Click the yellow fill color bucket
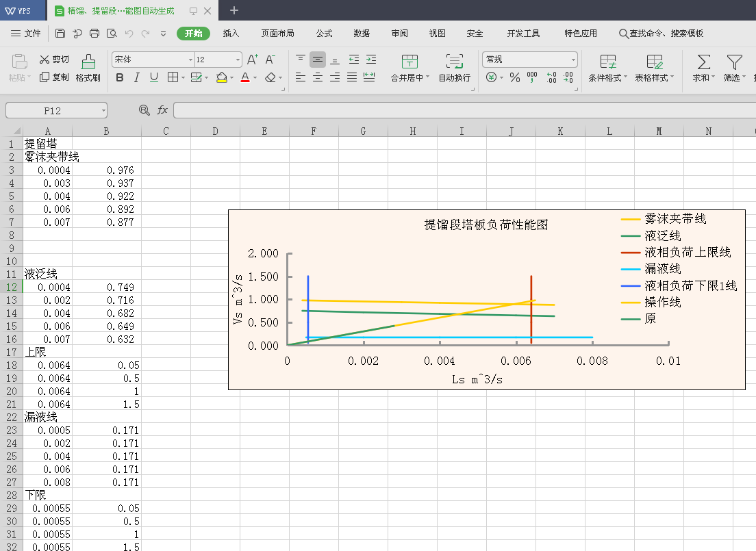Image resolution: width=756 pixels, height=551 pixels. point(221,77)
